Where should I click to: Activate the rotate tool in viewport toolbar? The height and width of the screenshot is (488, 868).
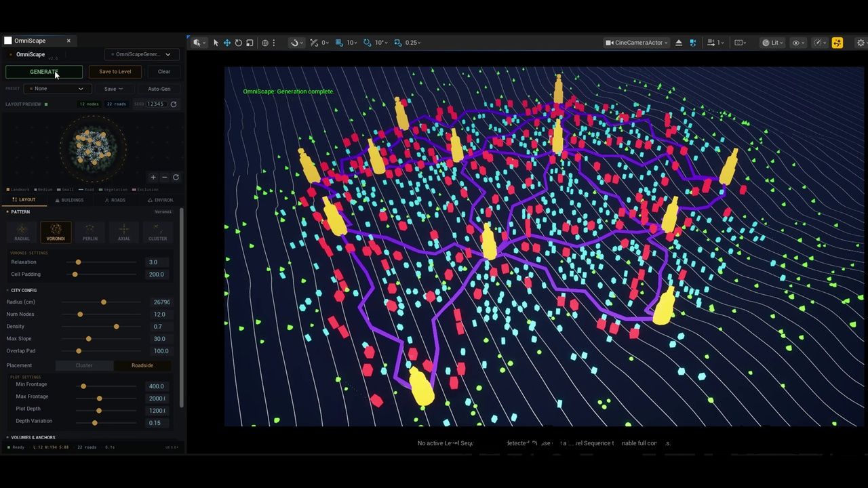pos(239,43)
